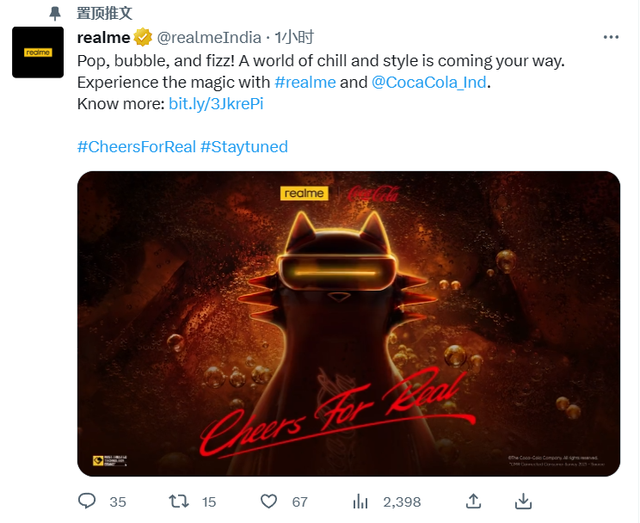The height and width of the screenshot is (523, 640).
Task: Click the gold verified badge
Action: click(x=143, y=38)
